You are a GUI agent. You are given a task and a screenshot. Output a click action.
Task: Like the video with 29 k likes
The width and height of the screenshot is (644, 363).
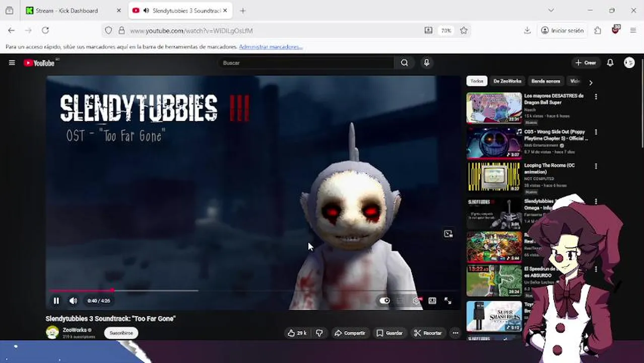pos(297,333)
